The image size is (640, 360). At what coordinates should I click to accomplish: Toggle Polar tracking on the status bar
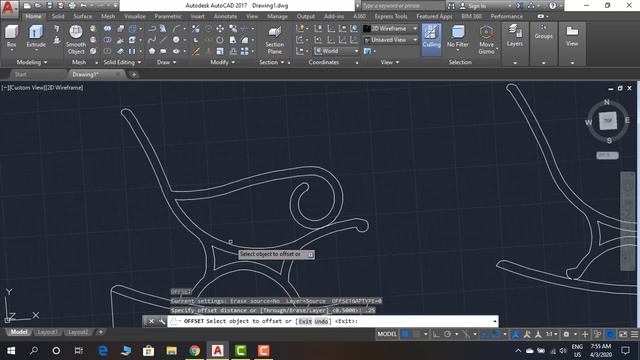pos(447,334)
